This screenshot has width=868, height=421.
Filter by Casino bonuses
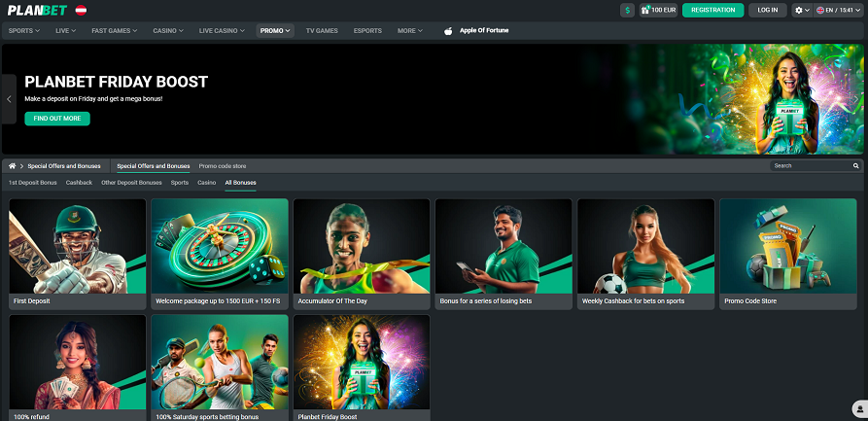206,182
